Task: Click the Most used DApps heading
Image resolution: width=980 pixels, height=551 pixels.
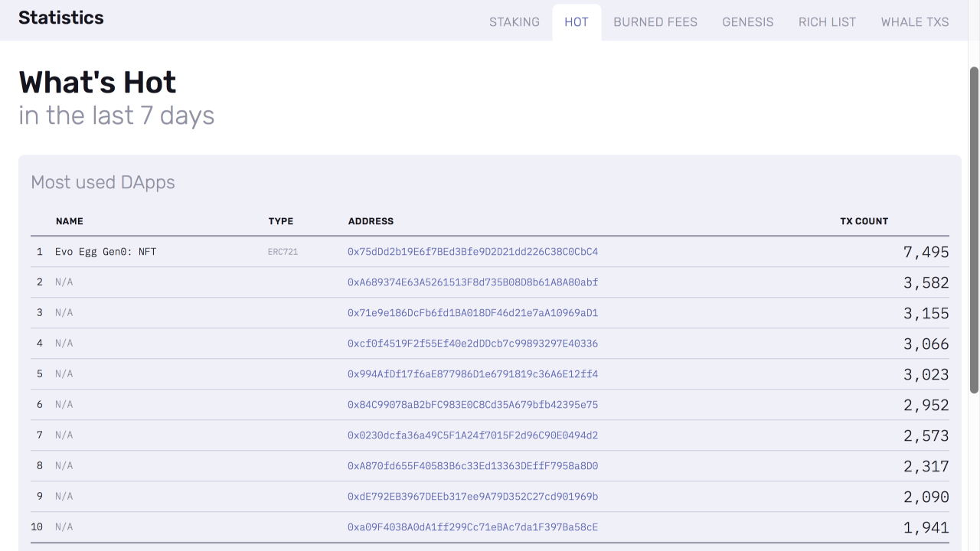Action: (x=103, y=182)
